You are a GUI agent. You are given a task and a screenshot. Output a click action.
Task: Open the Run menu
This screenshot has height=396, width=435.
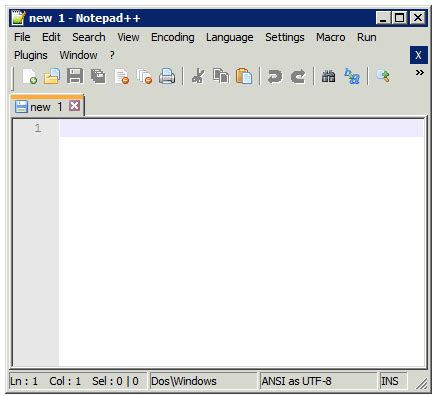367,37
